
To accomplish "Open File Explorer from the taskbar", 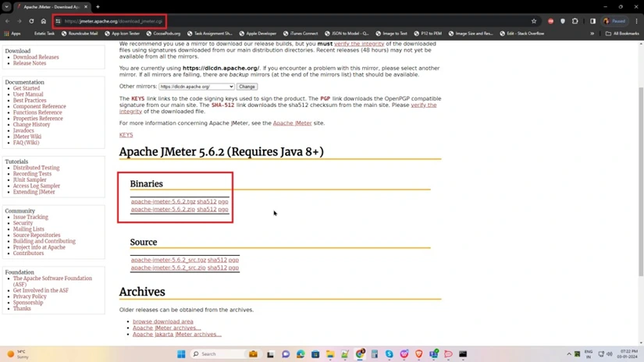I will (330, 353).
